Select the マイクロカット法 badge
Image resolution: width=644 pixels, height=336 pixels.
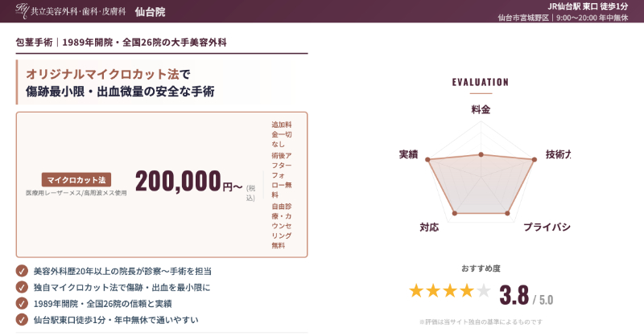point(76,179)
